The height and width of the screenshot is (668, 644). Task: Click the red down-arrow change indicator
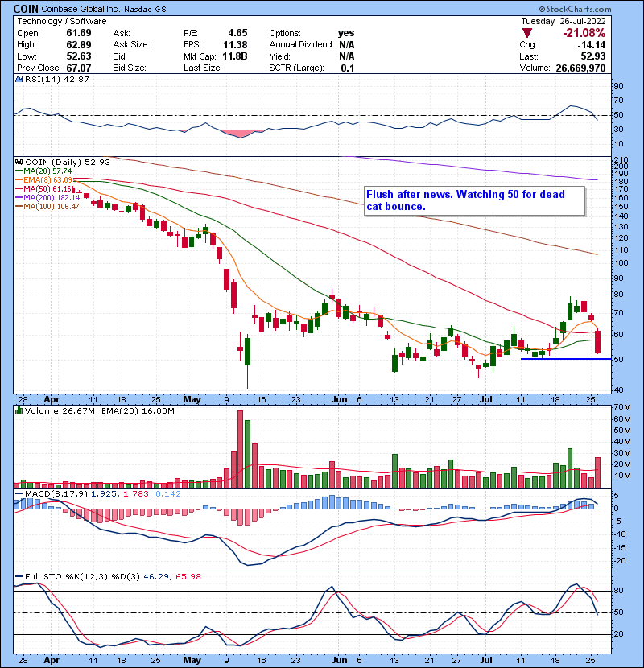(x=527, y=33)
